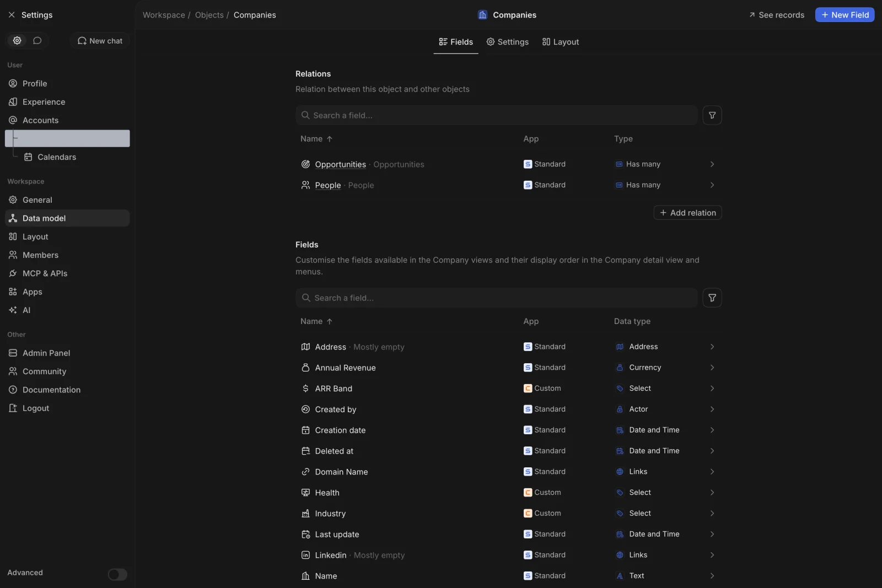Sort relations by Name column
Screen dimensions: 882x588
[316, 139]
